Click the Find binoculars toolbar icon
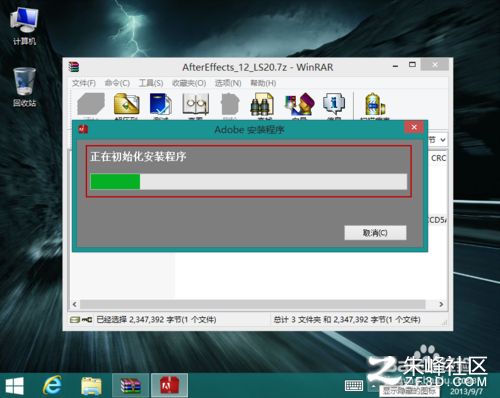Screen dimensions: 500x398 click(262, 104)
